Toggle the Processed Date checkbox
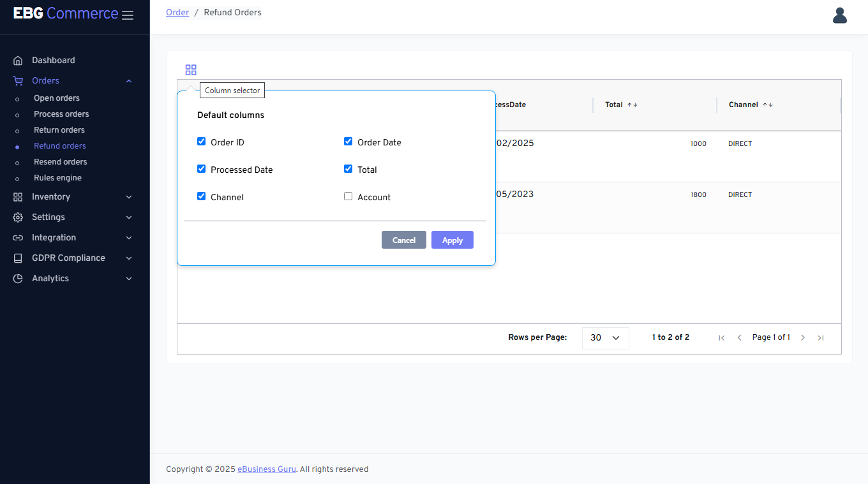 point(202,169)
